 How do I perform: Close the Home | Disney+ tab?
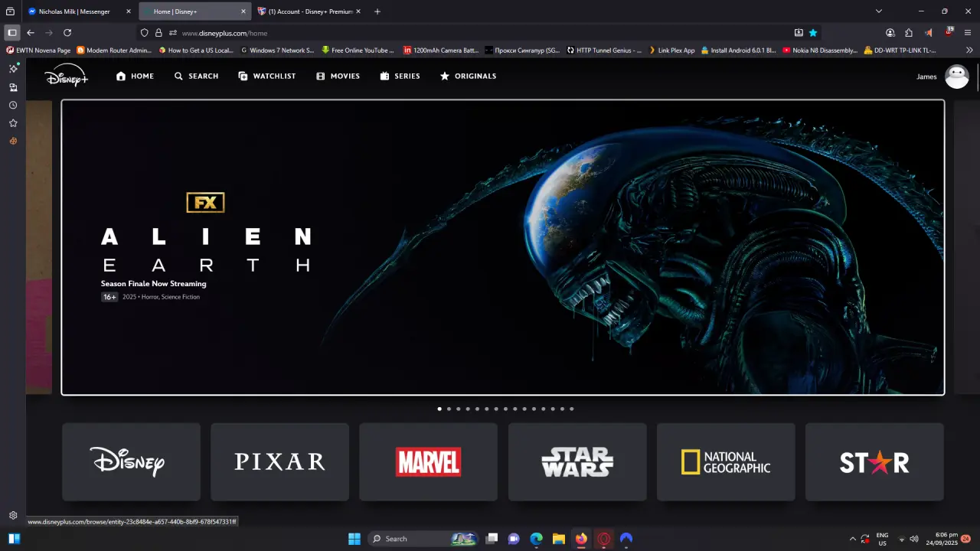pyautogui.click(x=243, y=11)
